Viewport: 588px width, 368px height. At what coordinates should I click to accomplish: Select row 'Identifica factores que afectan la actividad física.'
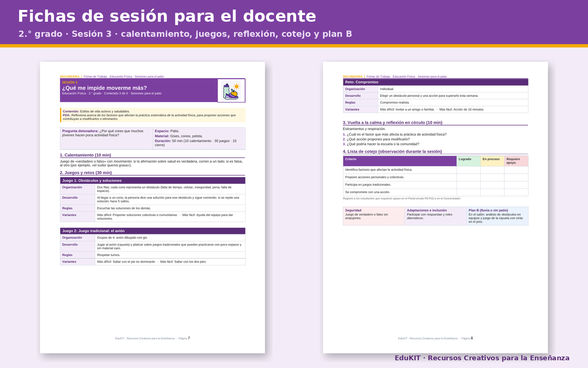tap(435, 170)
